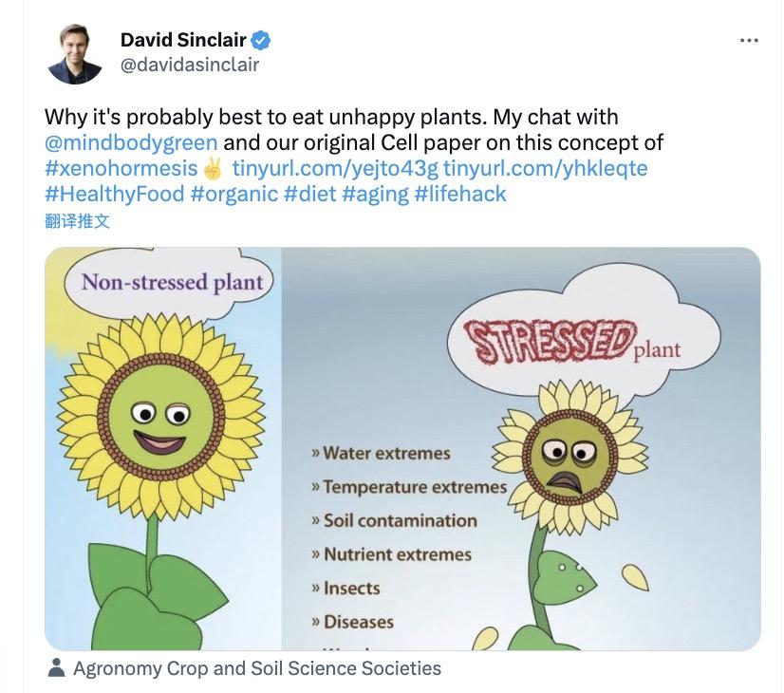Browse the #HealthyFood hashtag
784x693 pixels.
coord(114,195)
